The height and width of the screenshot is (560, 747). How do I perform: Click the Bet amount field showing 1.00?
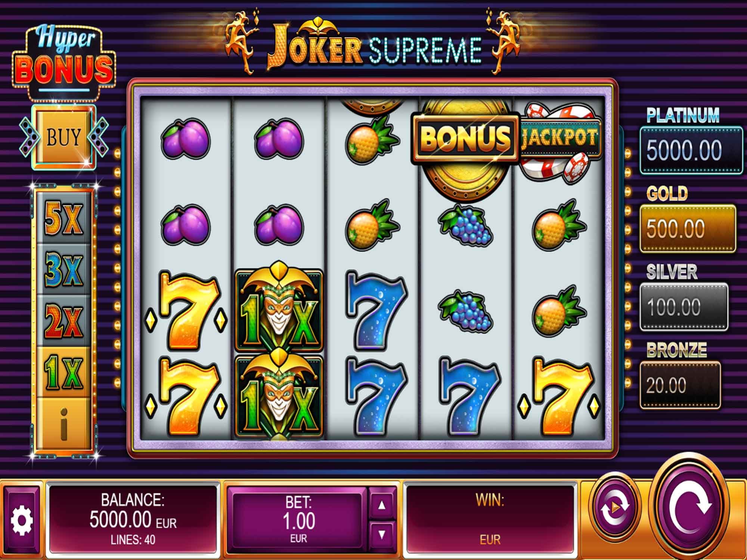tap(298, 520)
